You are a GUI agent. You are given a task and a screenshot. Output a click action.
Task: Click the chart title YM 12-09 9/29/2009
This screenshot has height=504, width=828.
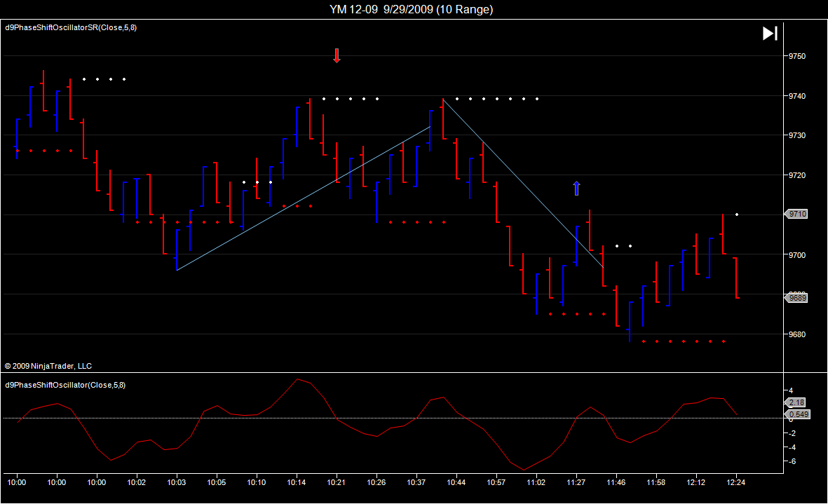pyautogui.click(x=412, y=9)
